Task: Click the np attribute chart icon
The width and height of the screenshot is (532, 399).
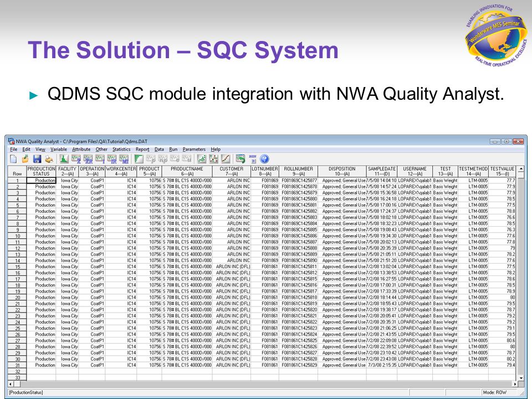Action: [x=162, y=159]
